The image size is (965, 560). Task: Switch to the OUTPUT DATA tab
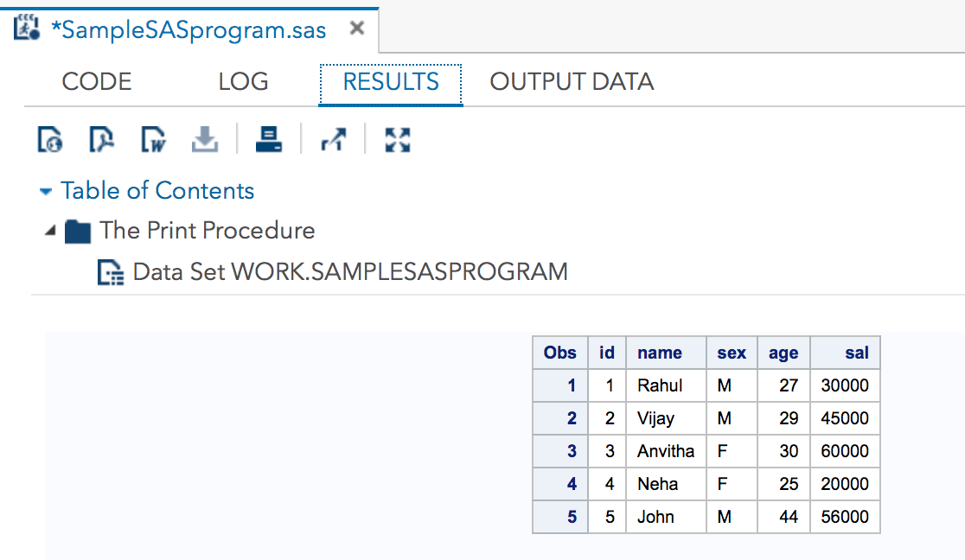coord(572,81)
